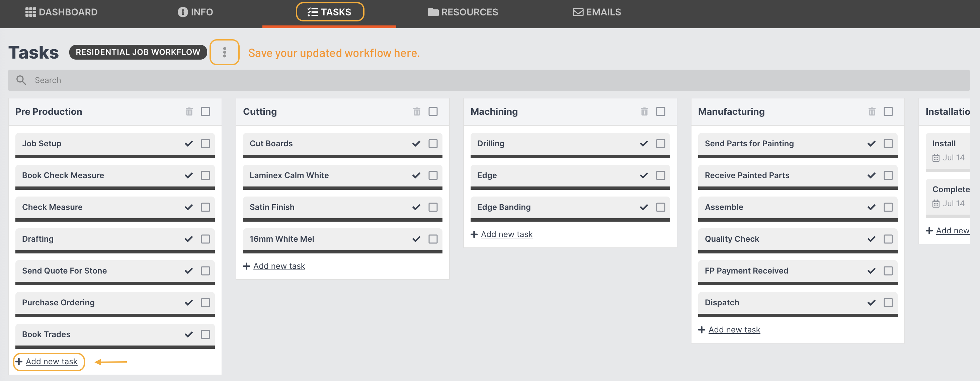
Task: Select the Quality Check task checkbox
Action: [888, 239]
